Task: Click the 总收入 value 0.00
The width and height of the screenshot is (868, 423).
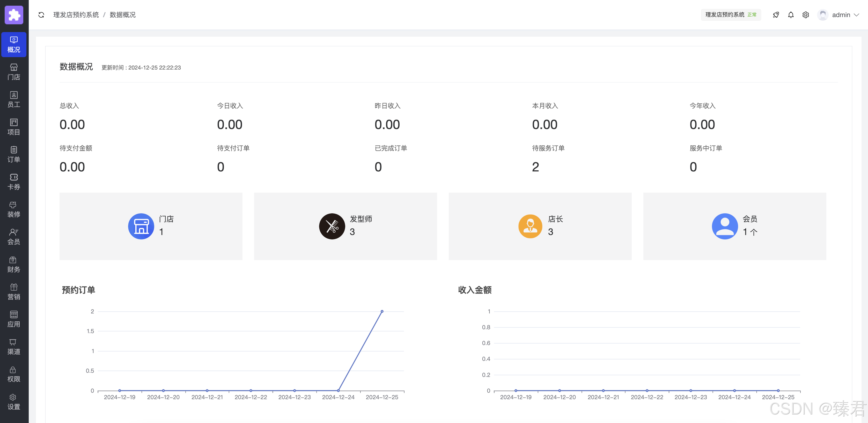Action: coord(72,125)
